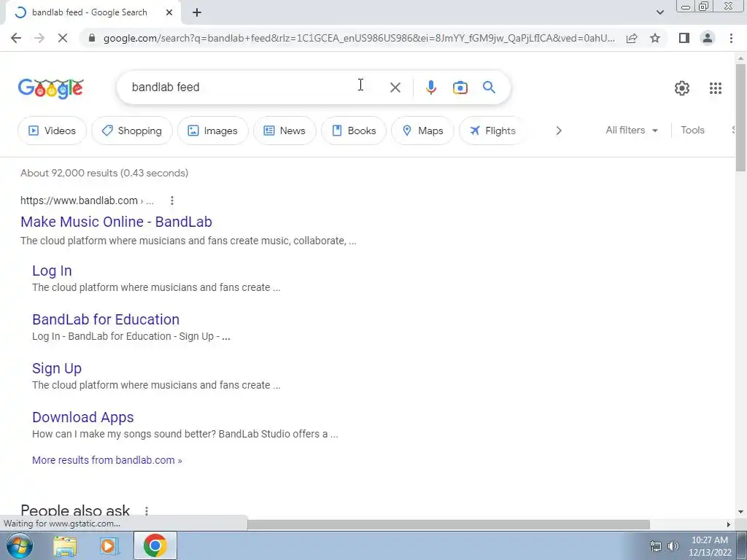Image resolution: width=747 pixels, height=560 pixels.
Task: Clear the search box text
Action: [395, 87]
